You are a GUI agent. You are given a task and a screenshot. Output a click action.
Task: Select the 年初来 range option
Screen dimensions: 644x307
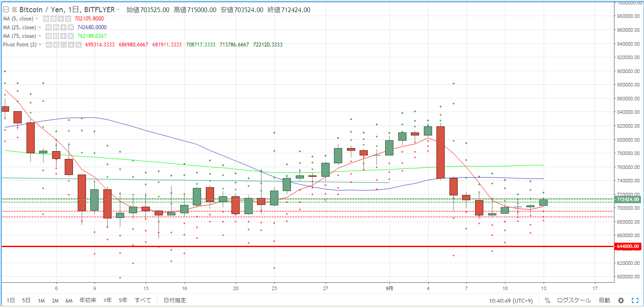(89, 300)
